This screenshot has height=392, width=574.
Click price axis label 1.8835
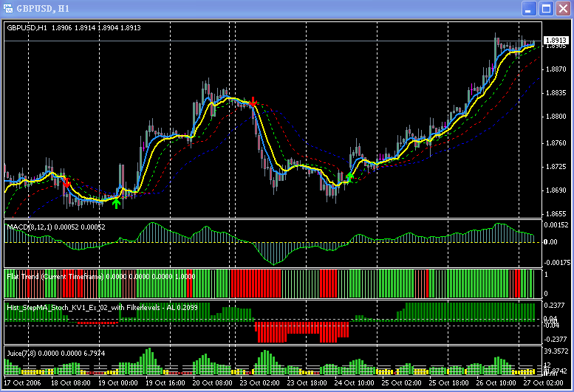(556, 93)
